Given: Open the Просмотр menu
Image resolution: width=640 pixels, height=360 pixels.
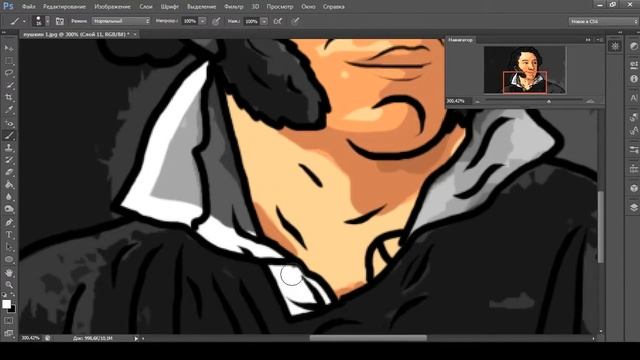Looking at the screenshot, I should (280, 7).
